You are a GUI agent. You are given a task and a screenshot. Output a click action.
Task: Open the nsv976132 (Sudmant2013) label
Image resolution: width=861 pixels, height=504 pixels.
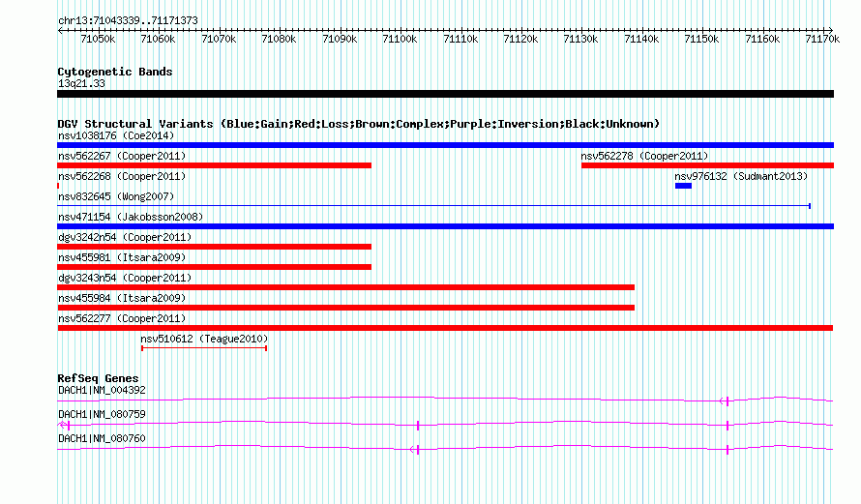tap(741, 176)
